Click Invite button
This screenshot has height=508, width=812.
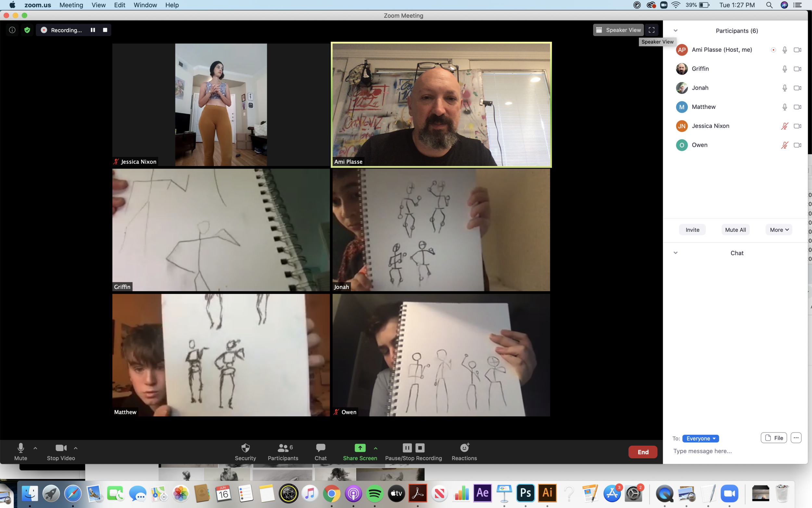click(x=692, y=229)
